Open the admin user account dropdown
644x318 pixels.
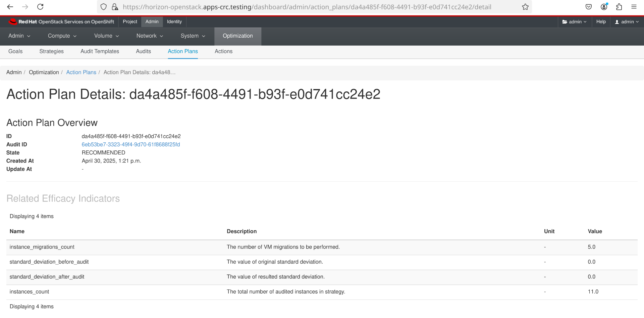coord(627,22)
